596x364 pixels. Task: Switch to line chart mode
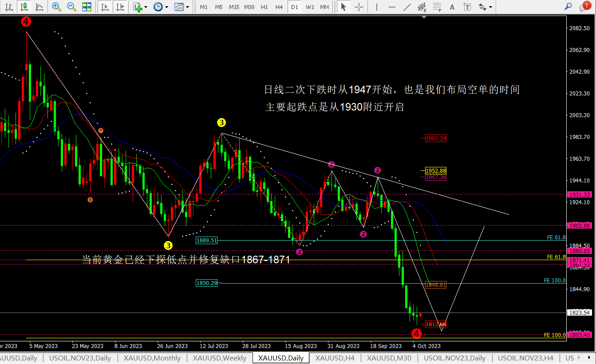[x=39, y=7]
